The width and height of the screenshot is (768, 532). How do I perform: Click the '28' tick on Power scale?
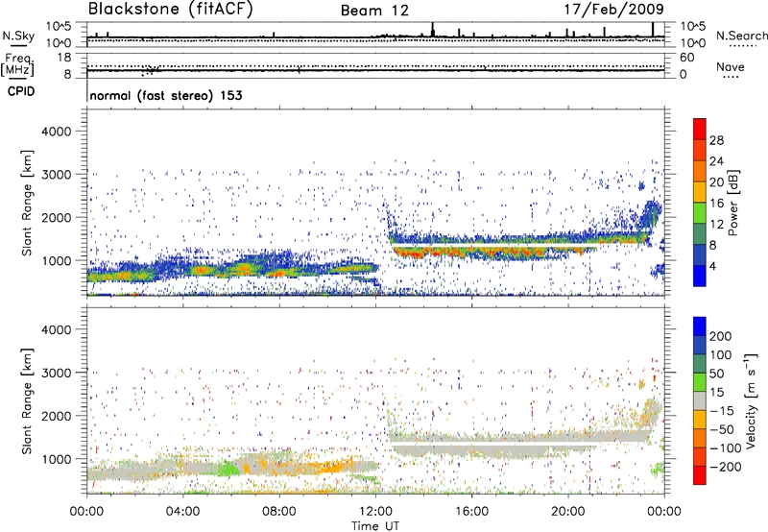[716, 140]
